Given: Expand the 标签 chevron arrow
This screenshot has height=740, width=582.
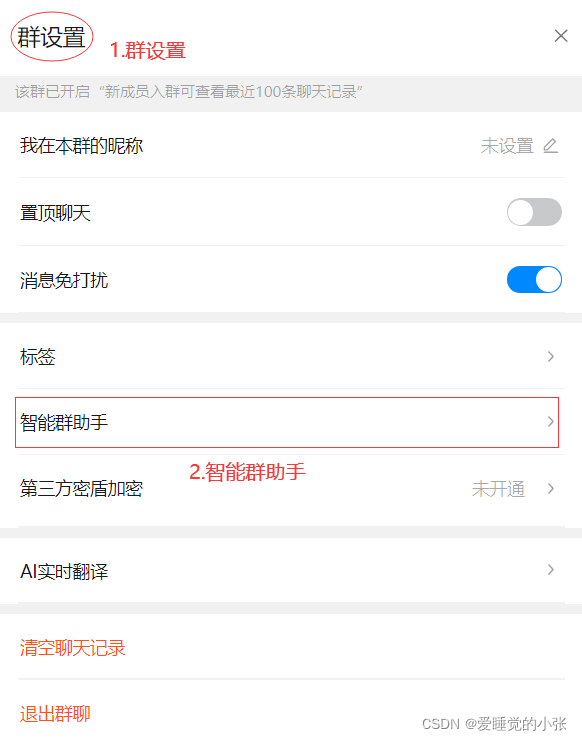Looking at the screenshot, I should 550,356.
